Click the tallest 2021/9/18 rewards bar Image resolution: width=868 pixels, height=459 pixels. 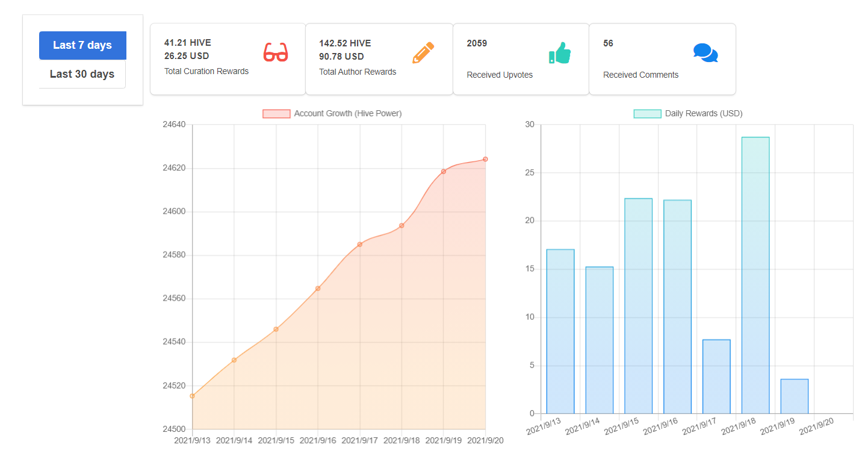(755, 276)
